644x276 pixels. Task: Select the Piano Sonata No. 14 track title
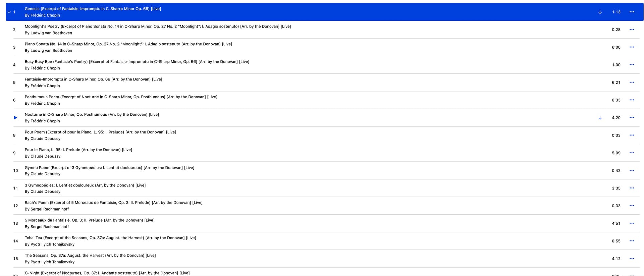128,44
